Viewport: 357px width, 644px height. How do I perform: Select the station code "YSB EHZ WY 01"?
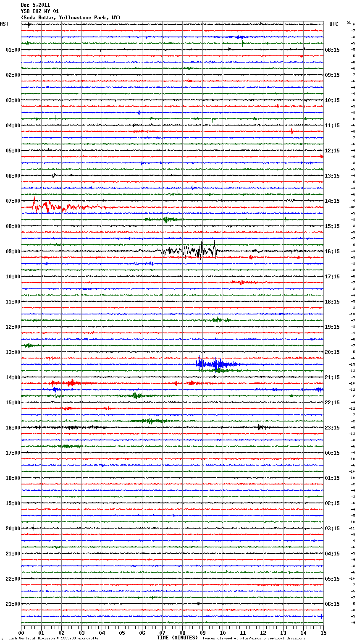coord(39,11)
